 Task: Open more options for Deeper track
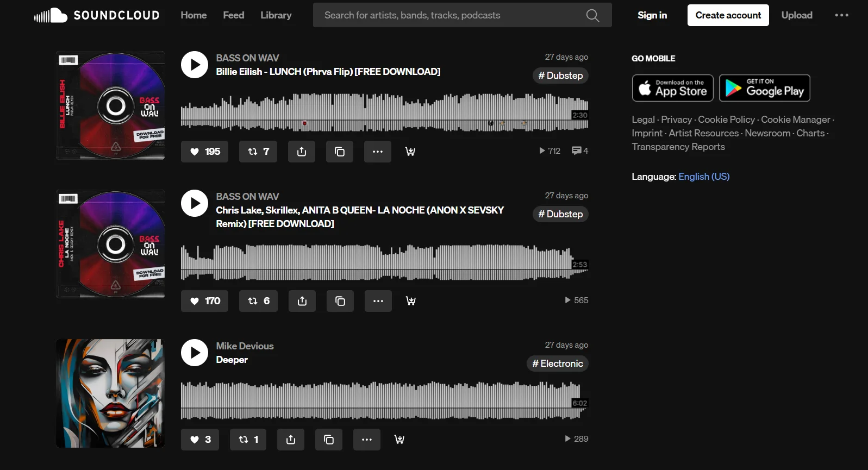pyautogui.click(x=367, y=440)
